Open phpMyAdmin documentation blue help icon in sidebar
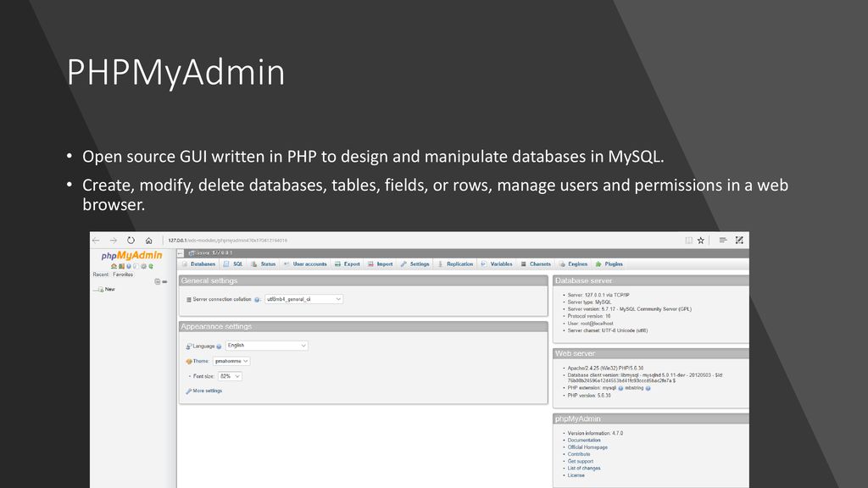The image size is (868, 488). tap(129, 266)
